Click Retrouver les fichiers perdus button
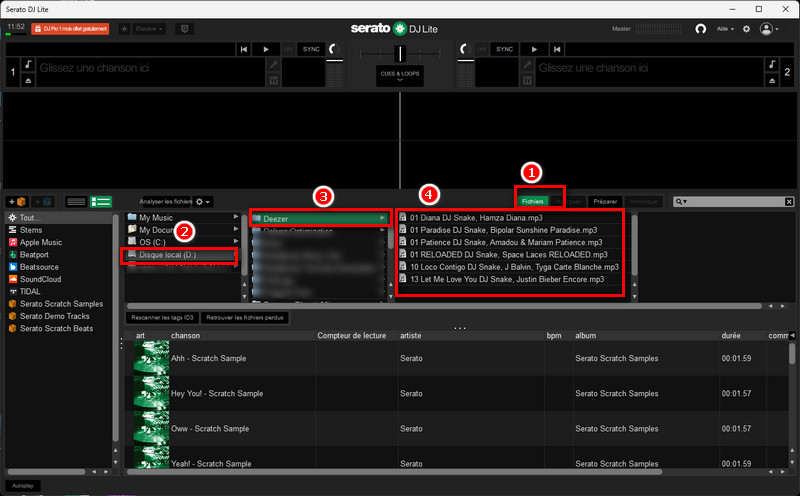This screenshot has width=800, height=496. point(244,317)
